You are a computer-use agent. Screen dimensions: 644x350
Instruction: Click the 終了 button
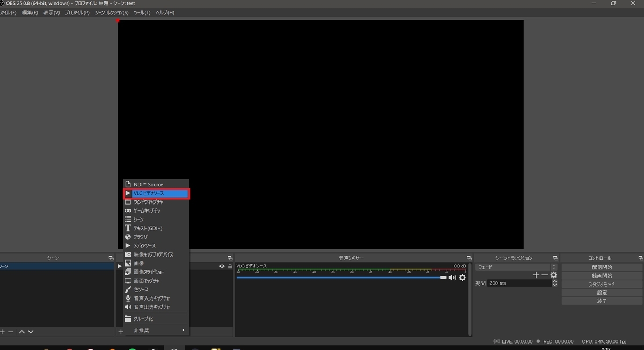[x=602, y=301]
